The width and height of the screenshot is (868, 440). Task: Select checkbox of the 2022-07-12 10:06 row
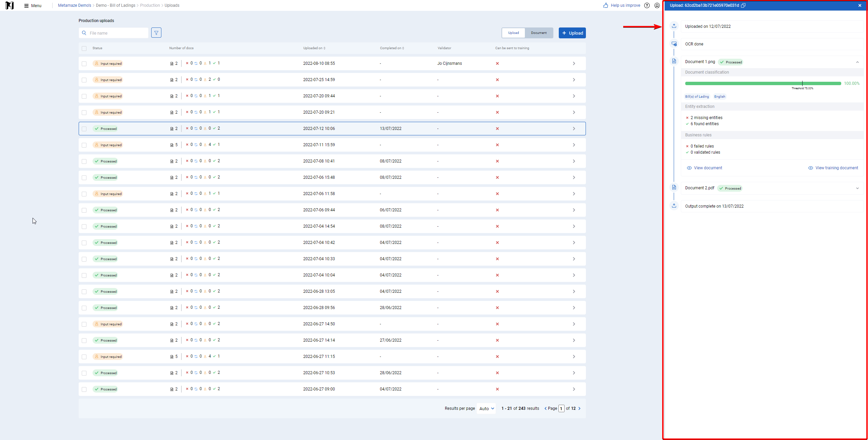(84, 129)
